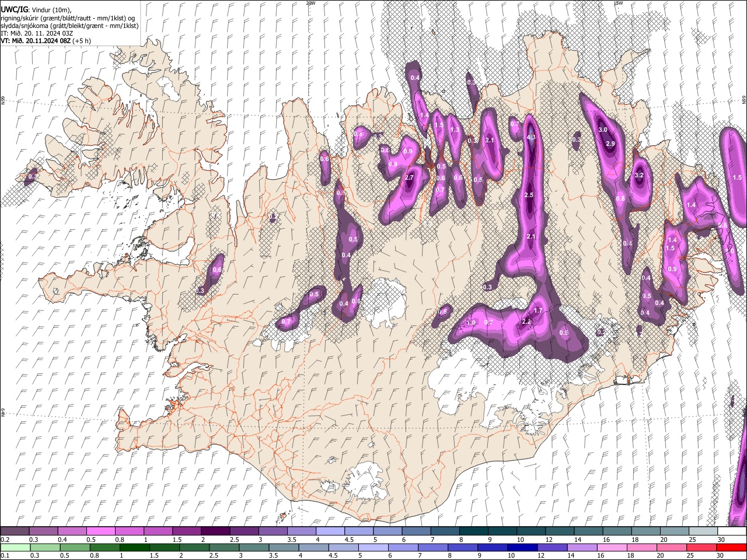Click the 'UWC/IG: Vindur (10m)' title text
This screenshot has width=747, height=560.
(x=36, y=9)
